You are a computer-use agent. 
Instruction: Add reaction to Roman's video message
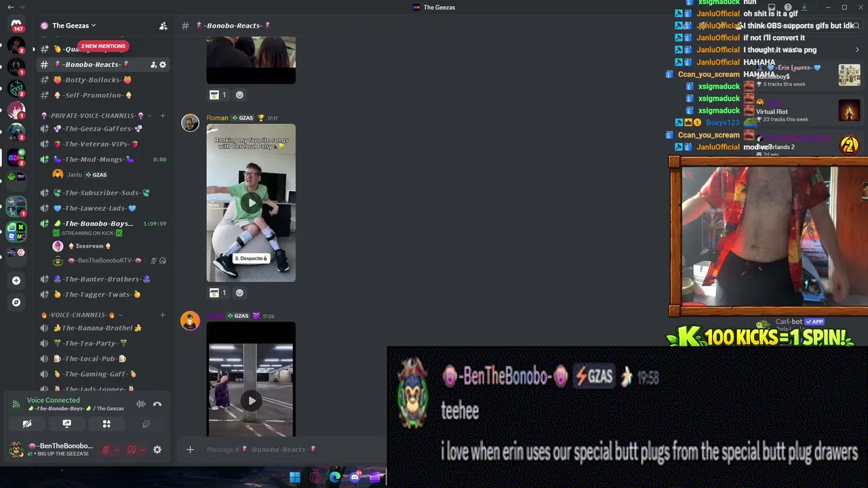pyautogui.click(x=239, y=293)
